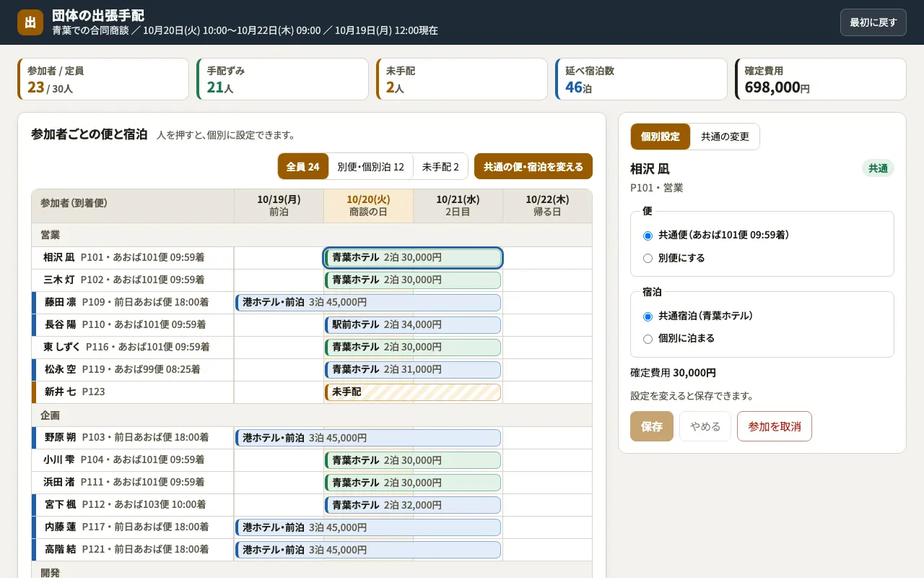This screenshot has width=924, height=578.
Task: Click the 10/19(月) 前泊 column header
Action: click(x=279, y=206)
